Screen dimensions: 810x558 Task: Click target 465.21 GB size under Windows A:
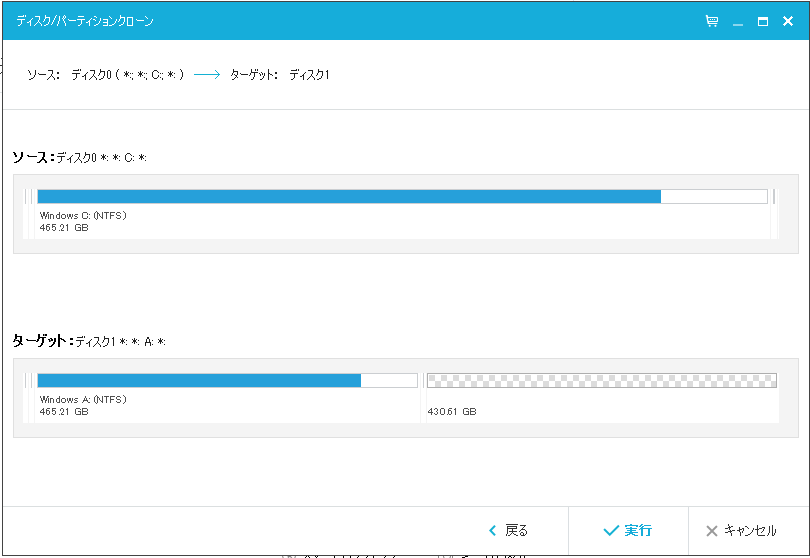pyautogui.click(x=64, y=412)
